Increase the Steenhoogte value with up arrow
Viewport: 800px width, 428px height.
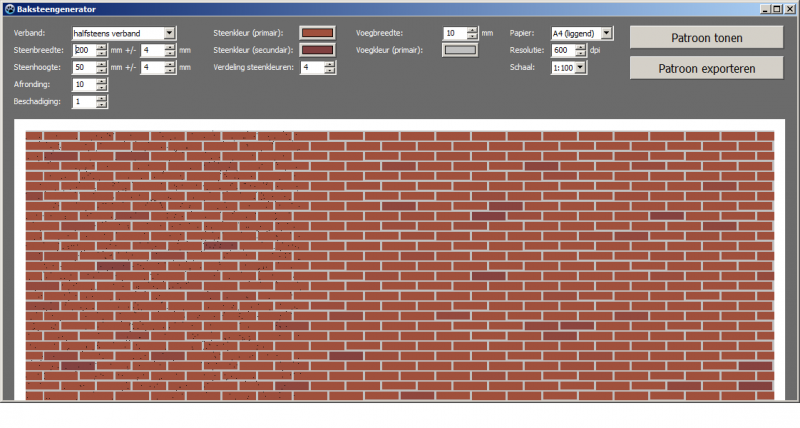pos(102,64)
